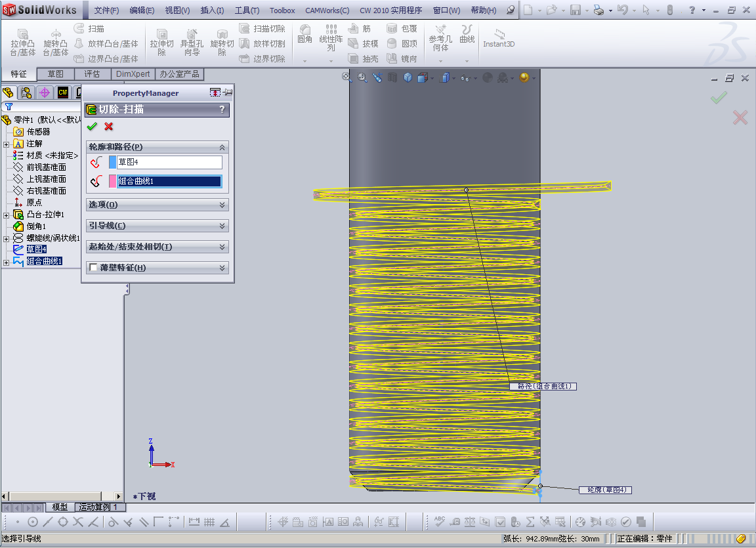Switch to the Motion Study (运动算例 1) tab
Image resolution: width=756 pixels, height=548 pixels.
click(98, 507)
